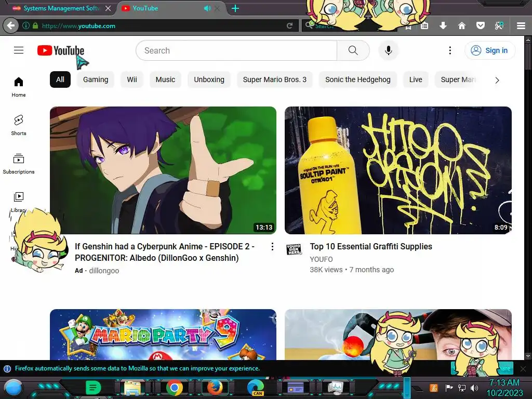Click 'Top 10 Essential Graffiti Supplies' title
The image size is (532, 399).
[371, 246]
